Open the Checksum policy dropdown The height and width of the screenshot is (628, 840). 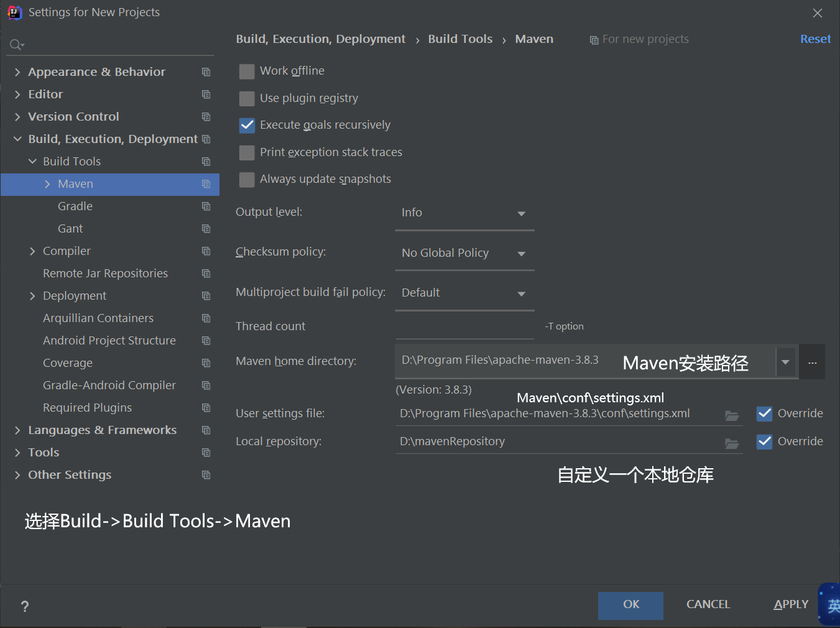click(464, 254)
